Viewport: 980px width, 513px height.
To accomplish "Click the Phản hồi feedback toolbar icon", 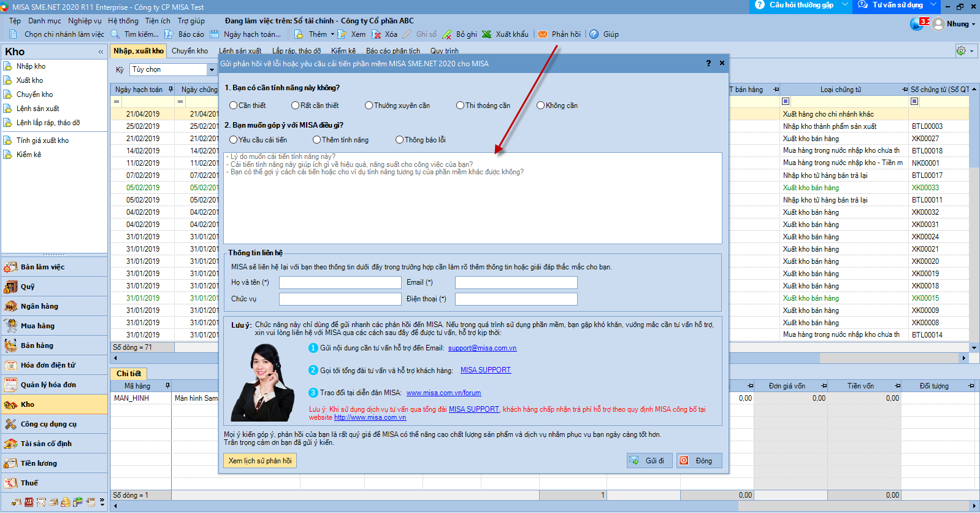I will point(543,34).
